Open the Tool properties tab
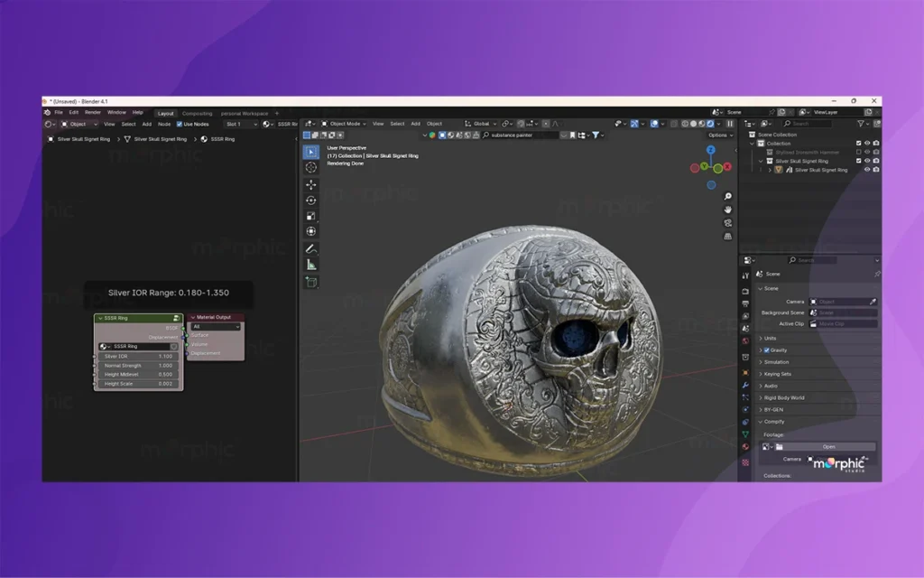The width and height of the screenshot is (924, 578). [745, 275]
